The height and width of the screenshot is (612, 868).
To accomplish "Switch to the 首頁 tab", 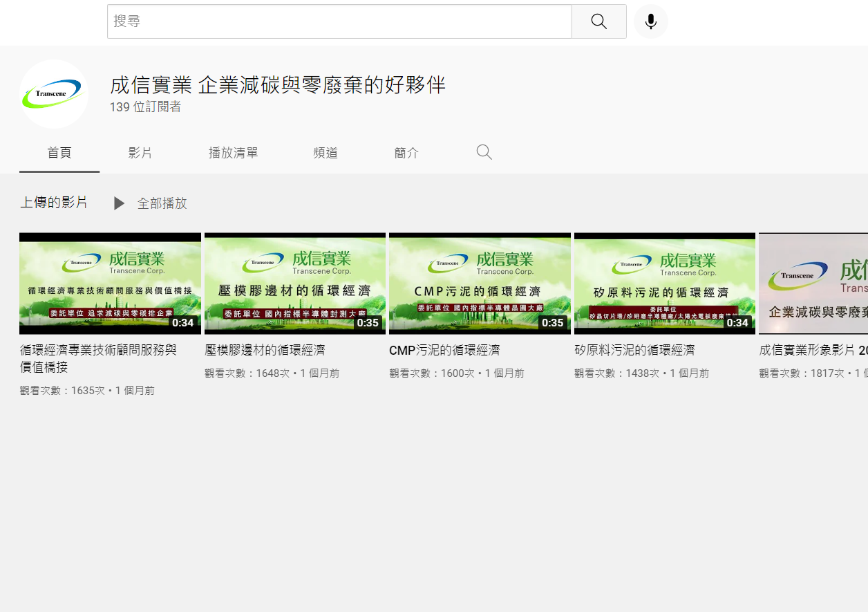I will click(59, 153).
